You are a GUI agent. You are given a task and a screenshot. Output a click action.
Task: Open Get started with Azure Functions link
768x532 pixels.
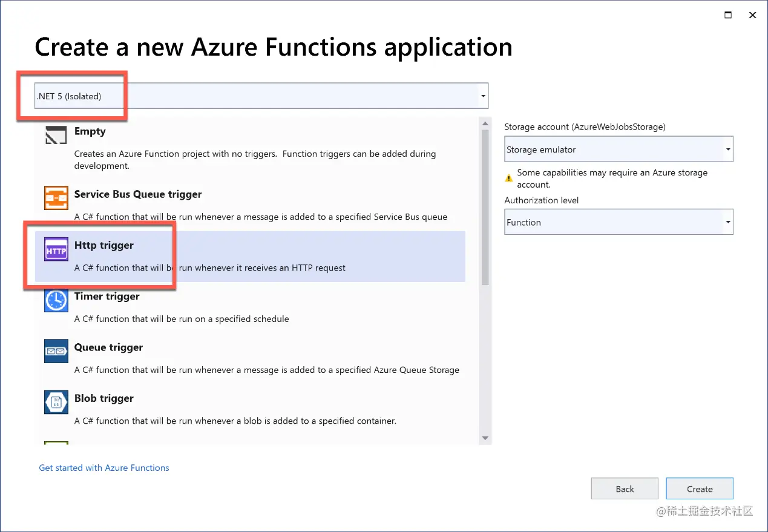tap(104, 468)
